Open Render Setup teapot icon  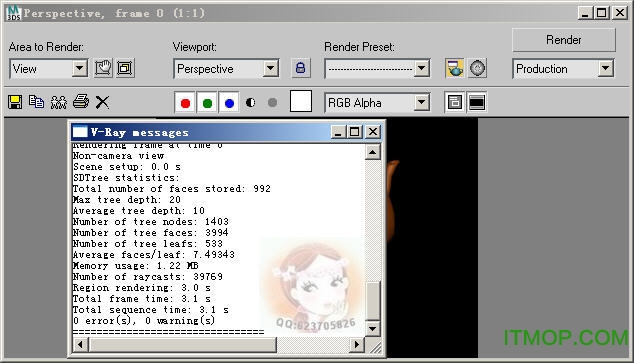coord(455,68)
